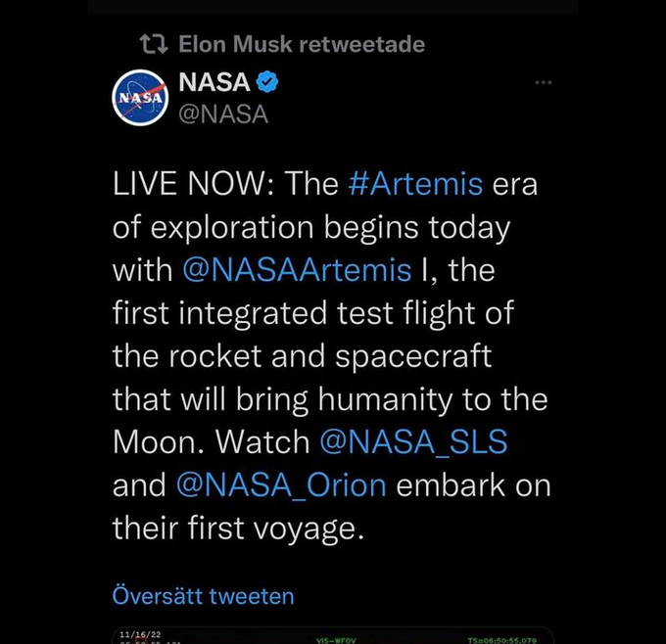Open the @NASA handle under the name
Viewport: 666px width, 644px height.
(223, 115)
